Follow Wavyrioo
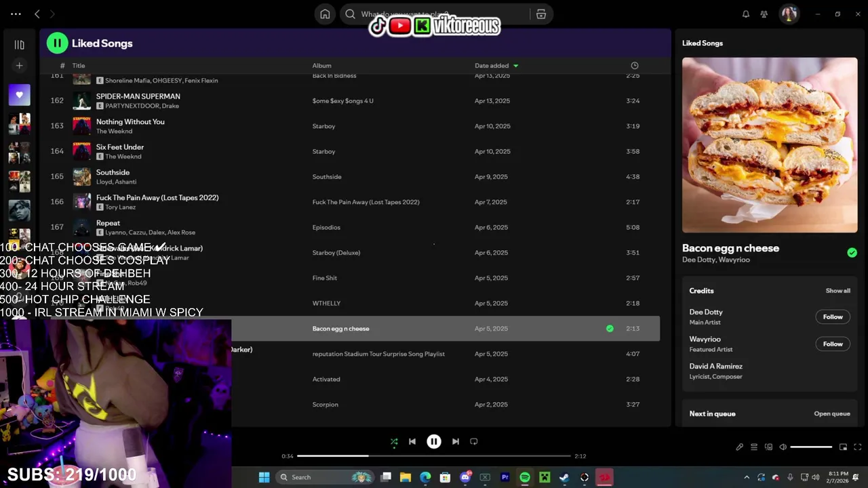The height and width of the screenshot is (488, 868). click(833, 344)
